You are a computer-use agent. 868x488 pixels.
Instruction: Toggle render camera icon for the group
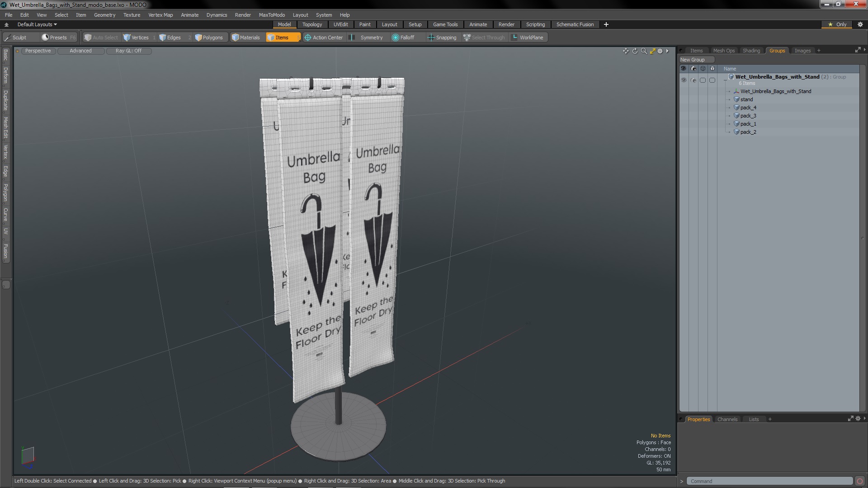pyautogui.click(x=693, y=80)
